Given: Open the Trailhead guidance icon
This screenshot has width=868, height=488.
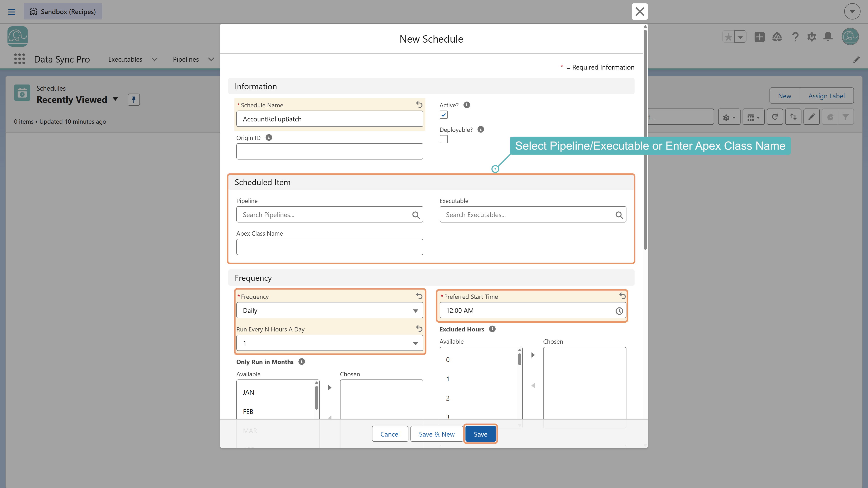Looking at the screenshot, I should (x=777, y=37).
